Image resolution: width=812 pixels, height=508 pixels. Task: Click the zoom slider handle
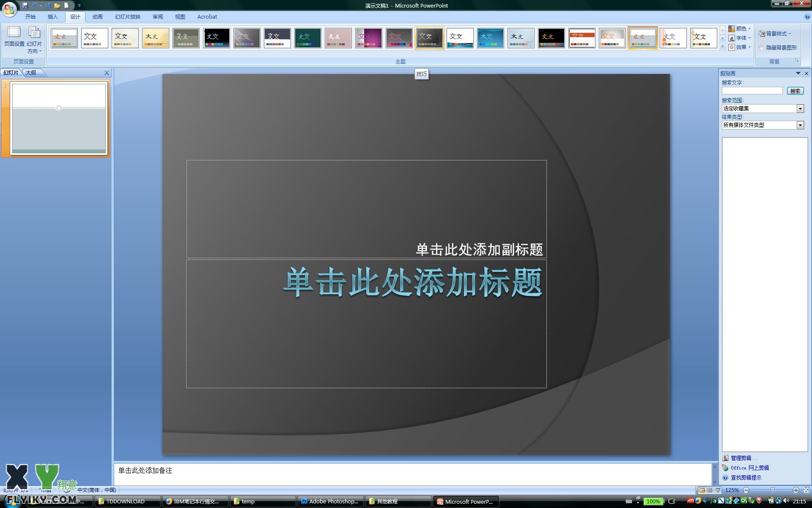pyautogui.click(x=772, y=490)
